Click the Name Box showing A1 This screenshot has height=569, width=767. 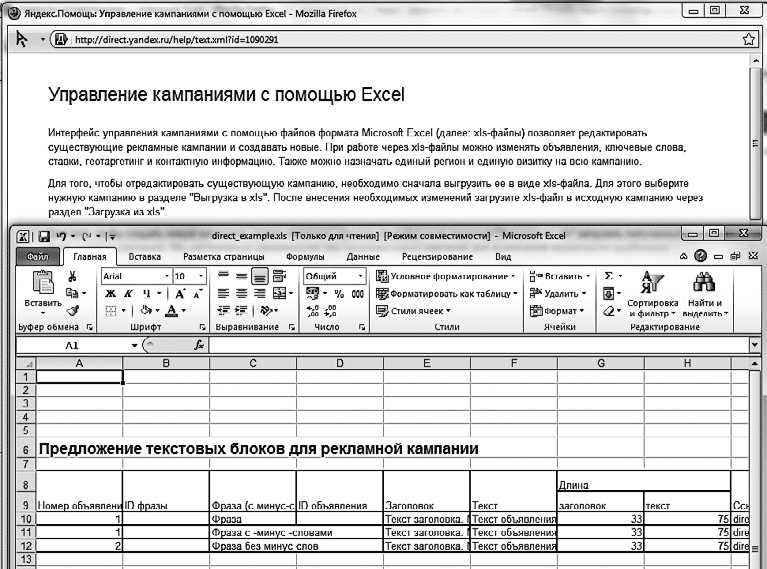click(x=71, y=345)
